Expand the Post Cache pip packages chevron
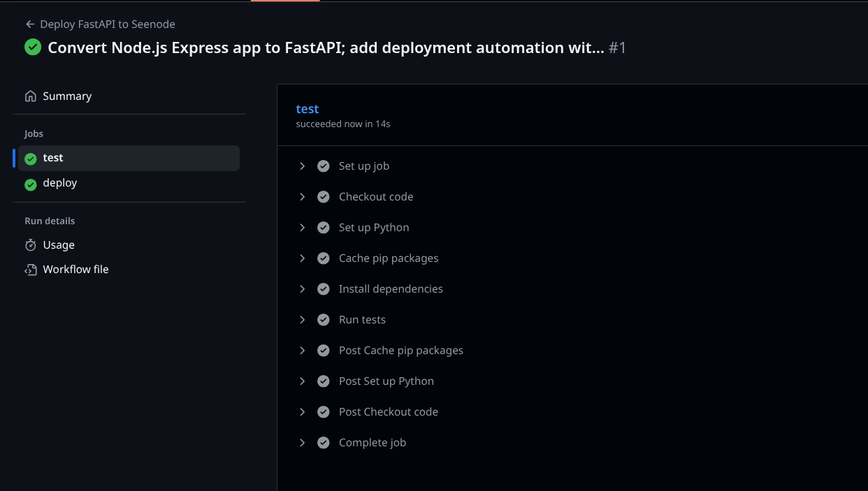 click(303, 351)
